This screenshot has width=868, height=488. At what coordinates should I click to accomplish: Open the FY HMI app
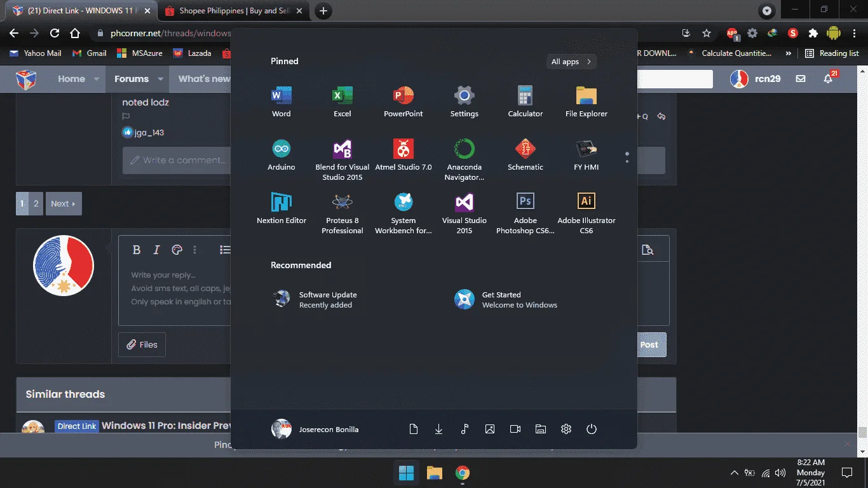click(x=586, y=155)
